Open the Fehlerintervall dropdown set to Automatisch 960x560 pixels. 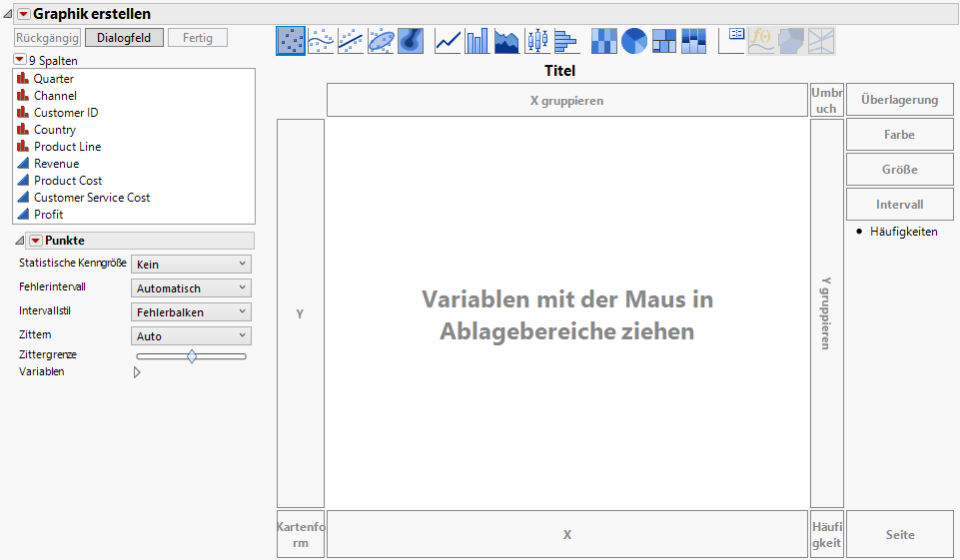[192, 288]
